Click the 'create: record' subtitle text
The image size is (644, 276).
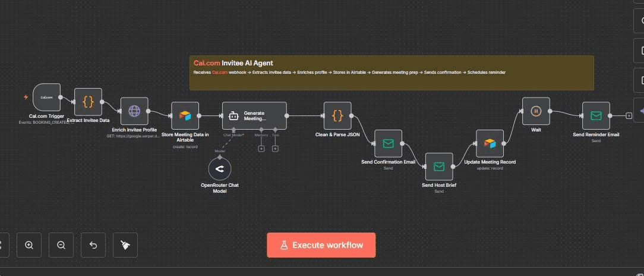point(185,146)
